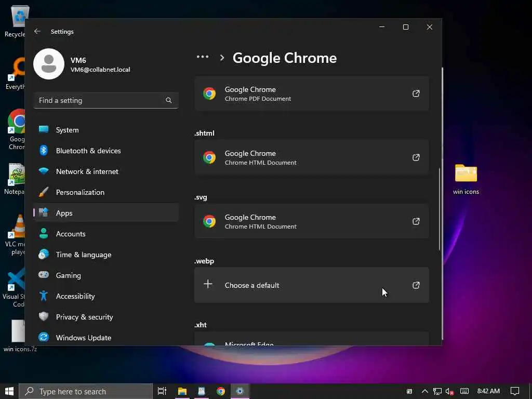Click Settings gear icon in taskbar
Viewport: 532px width, 399px height.
240,391
